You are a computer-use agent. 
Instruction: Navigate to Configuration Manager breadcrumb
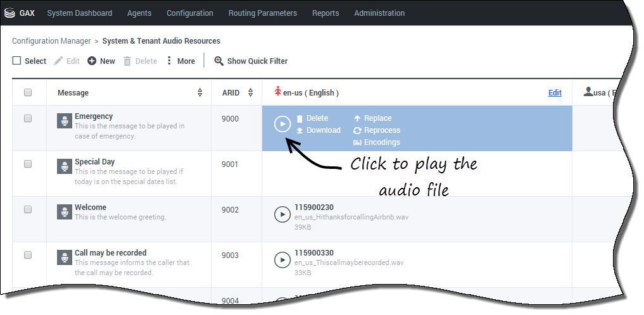click(x=51, y=41)
